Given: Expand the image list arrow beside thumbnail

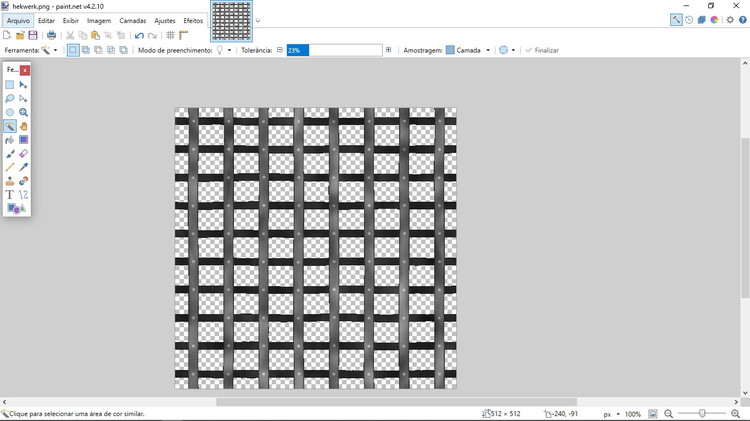Looking at the screenshot, I should (258, 21).
